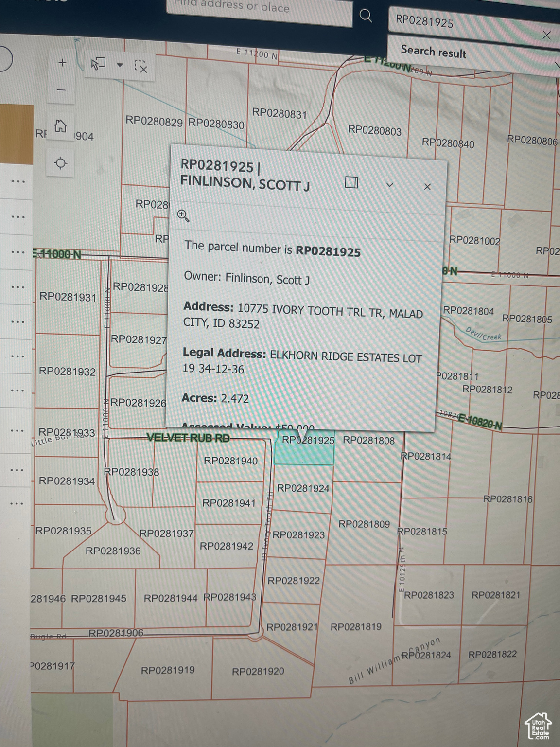Image resolution: width=560 pixels, height=747 pixels.
Task: Zoom in on the map
Action: [62, 63]
